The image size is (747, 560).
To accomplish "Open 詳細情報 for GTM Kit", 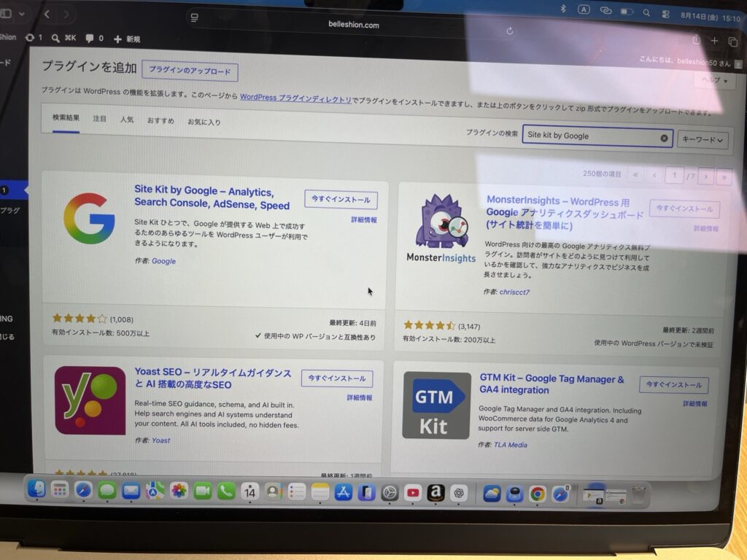I will tap(694, 404).
